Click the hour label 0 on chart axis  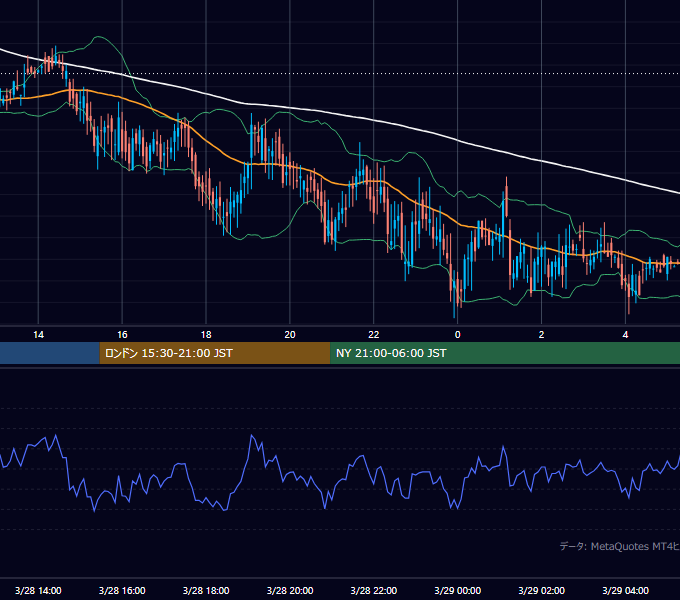(458, 335)
